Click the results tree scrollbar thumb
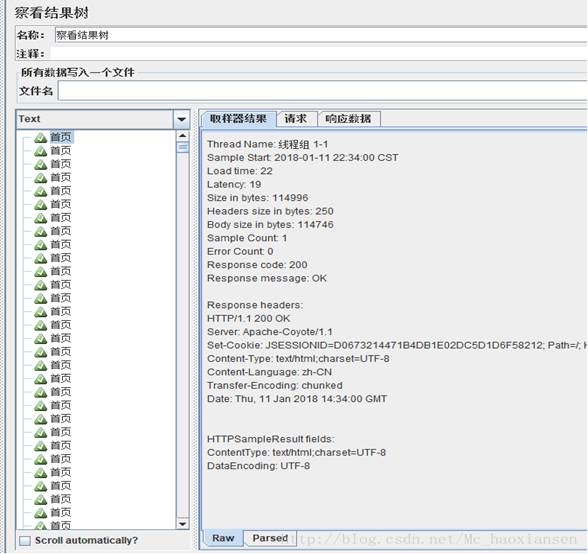The image size is (588, 554). click(x=183, y=147)
